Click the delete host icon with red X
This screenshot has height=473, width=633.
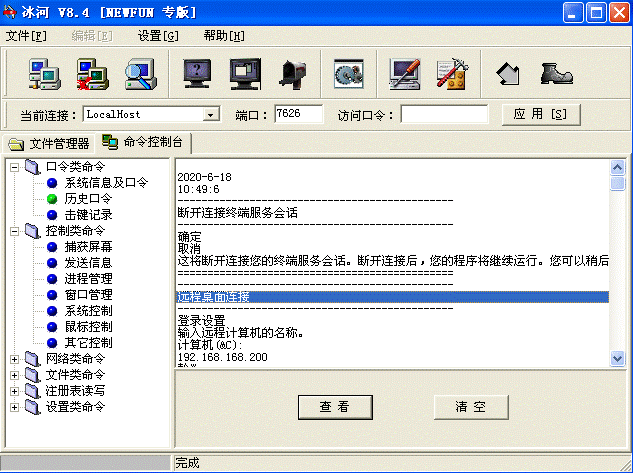[92, 74]
